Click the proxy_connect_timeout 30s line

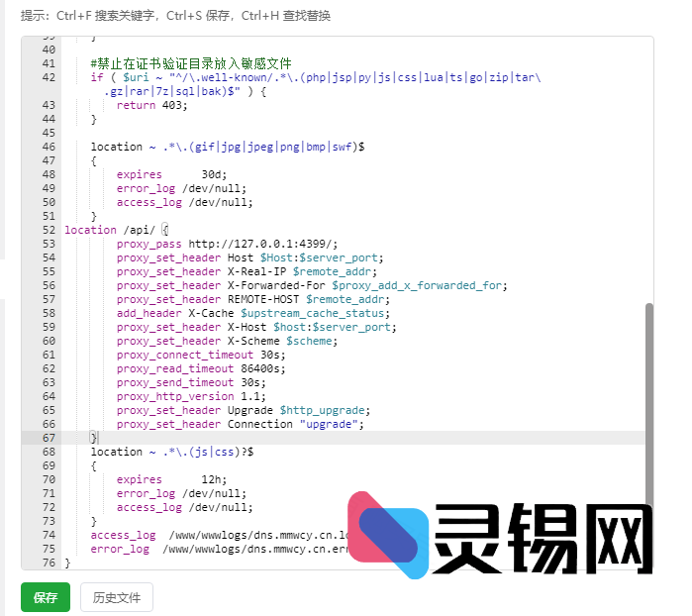(200, 355)
